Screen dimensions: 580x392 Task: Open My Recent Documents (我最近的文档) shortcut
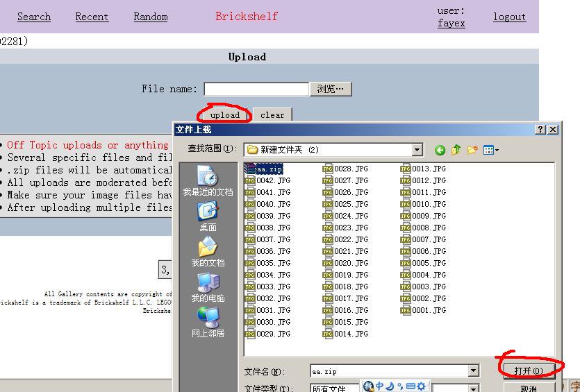208,180
